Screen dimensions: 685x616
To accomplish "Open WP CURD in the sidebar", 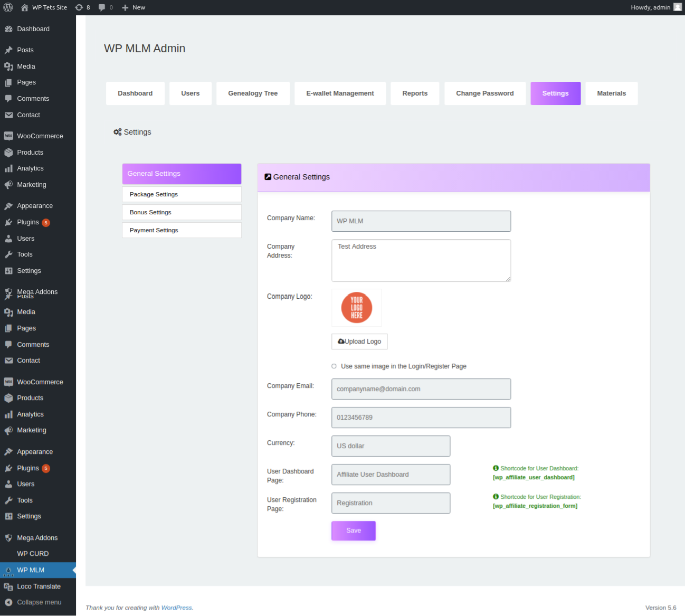I will click(33, 554).
